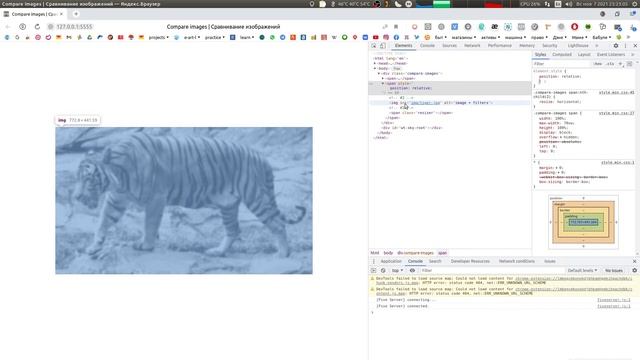This screenshot has height=360, width=640.
Task: Toggle the .cls class editor
Action: 610,64
